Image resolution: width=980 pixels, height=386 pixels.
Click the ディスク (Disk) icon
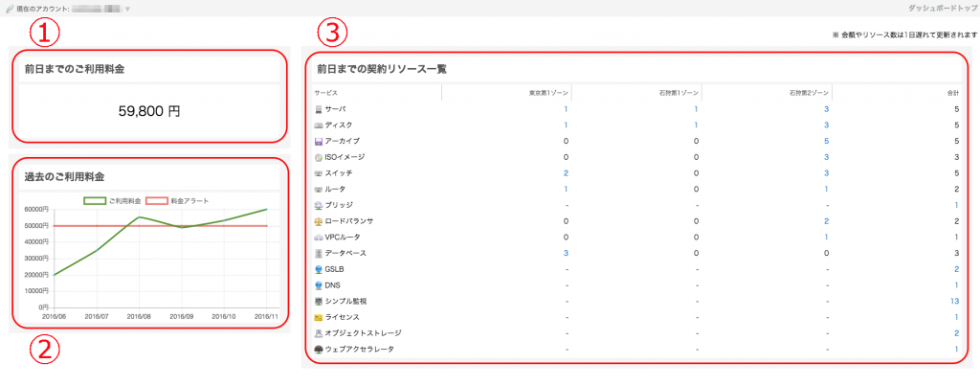319,125
